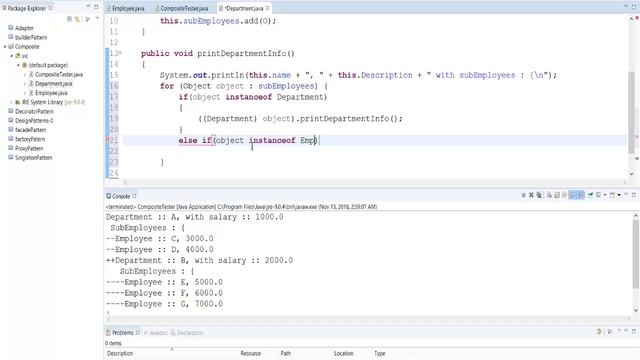The width and height of the screenshot is (640, 360).
Task: Close the Package Explorer view tab
Action: click(51, 8)
